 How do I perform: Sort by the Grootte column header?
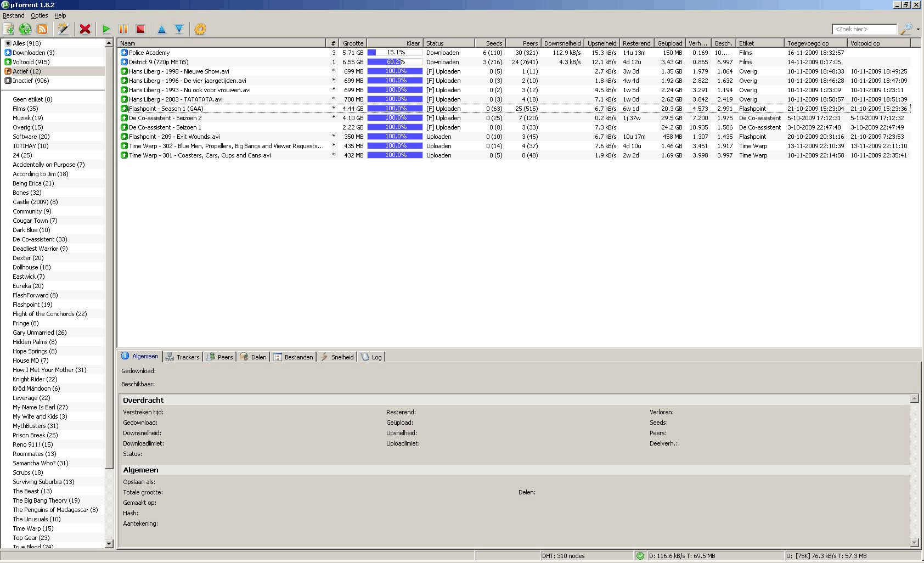353,43
